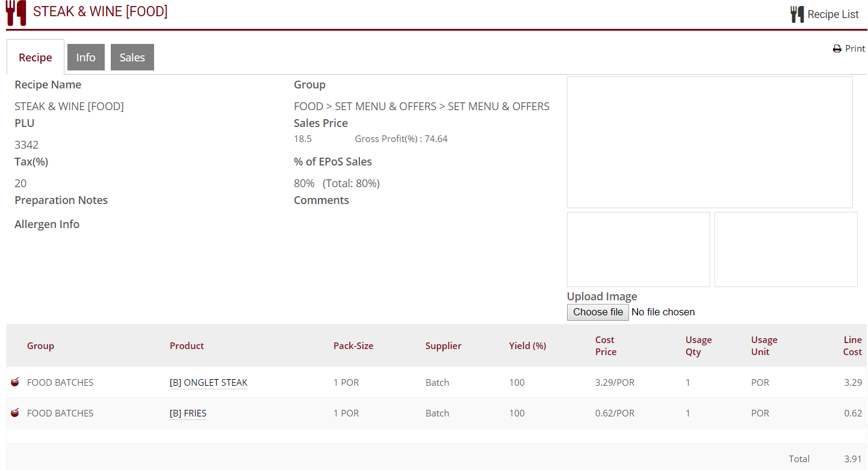This screenshot has width=868, height=470.
Task: Click the fork and knife logo icon
Action: (x=16, y=13)
